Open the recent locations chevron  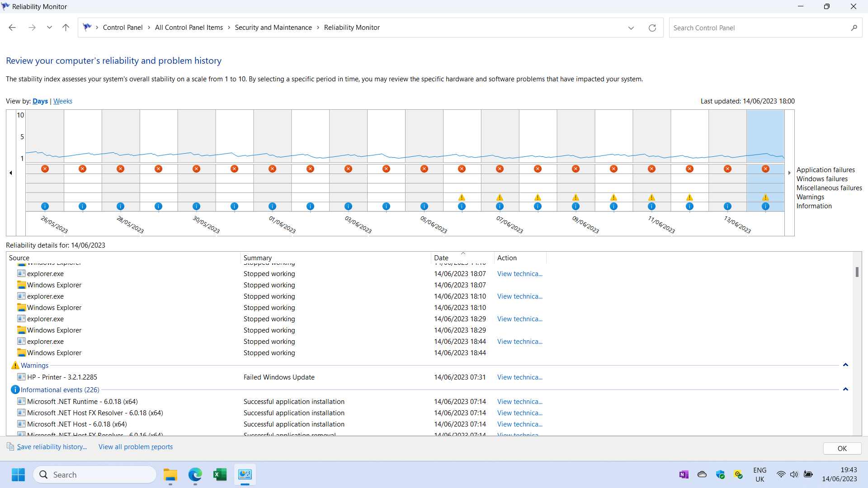tap(49, 28)
